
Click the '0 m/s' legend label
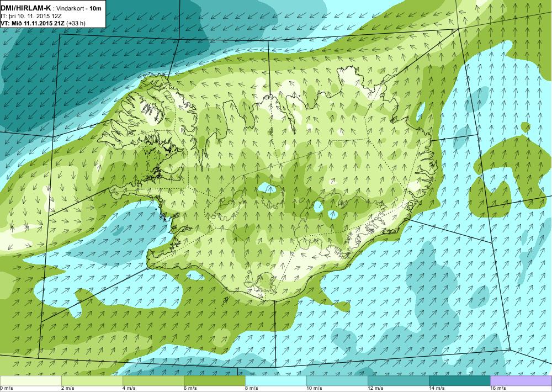(7, 389)
